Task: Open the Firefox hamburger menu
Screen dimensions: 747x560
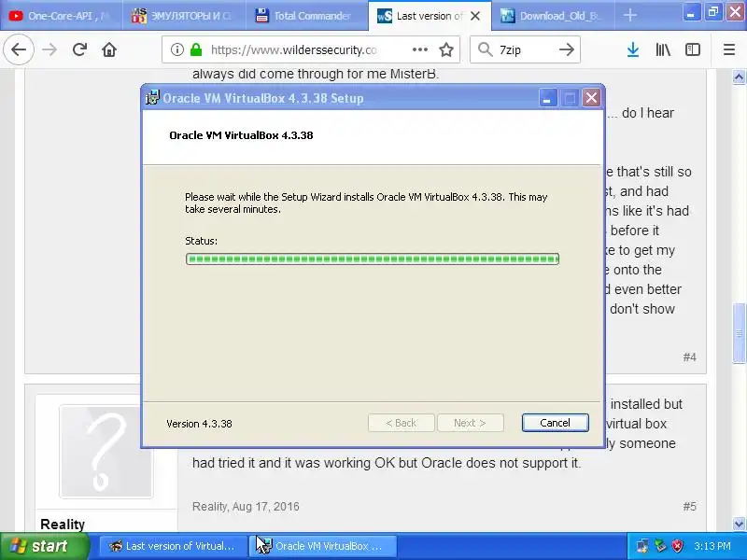Action: pos(729,49)
